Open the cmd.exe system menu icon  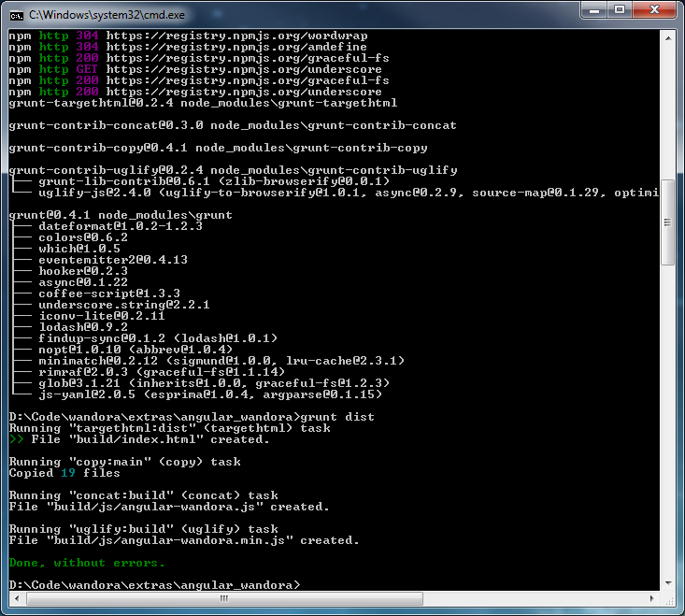16,14
